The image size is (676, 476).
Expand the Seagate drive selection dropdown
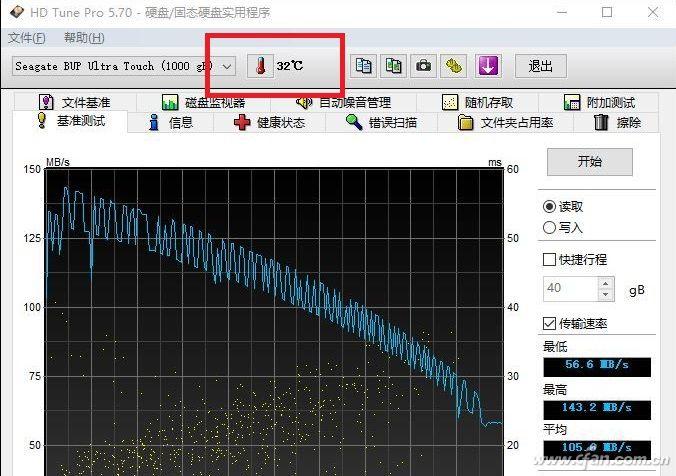227,66
